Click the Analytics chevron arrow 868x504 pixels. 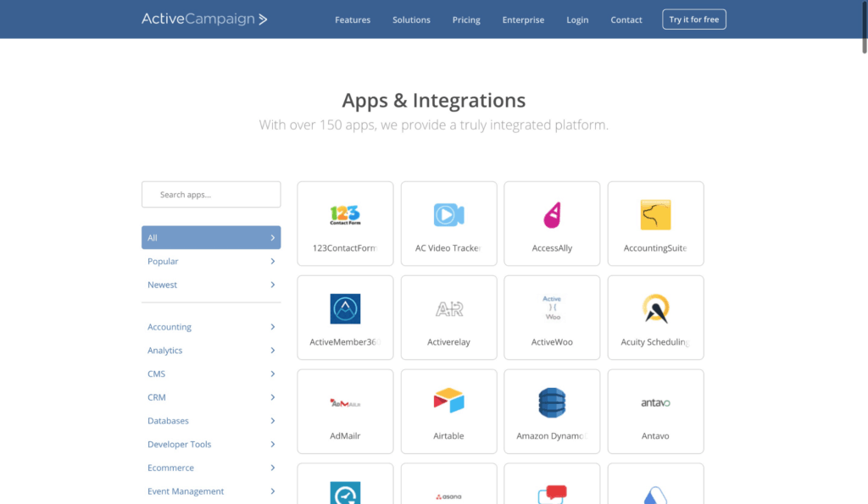point(272,350)
